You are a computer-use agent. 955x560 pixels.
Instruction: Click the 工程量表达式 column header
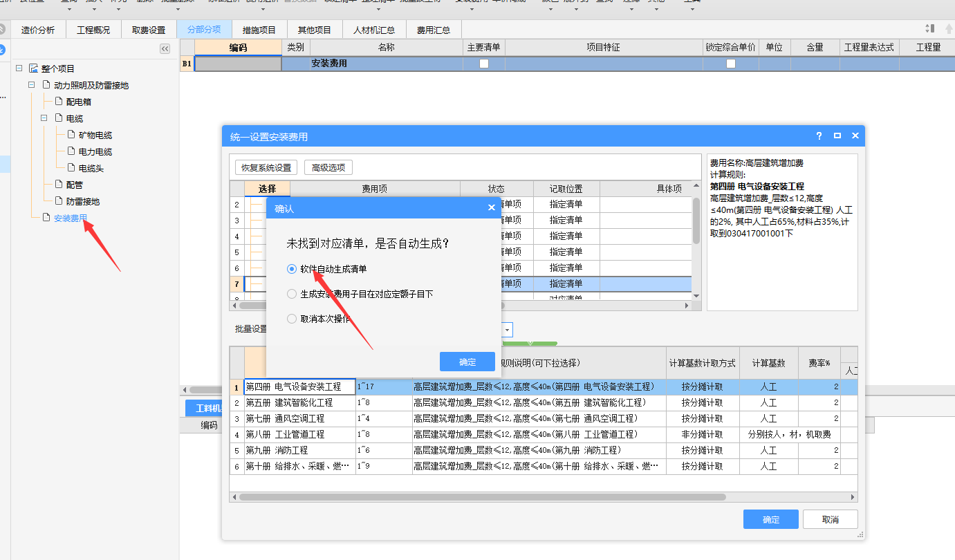[869, 47]
